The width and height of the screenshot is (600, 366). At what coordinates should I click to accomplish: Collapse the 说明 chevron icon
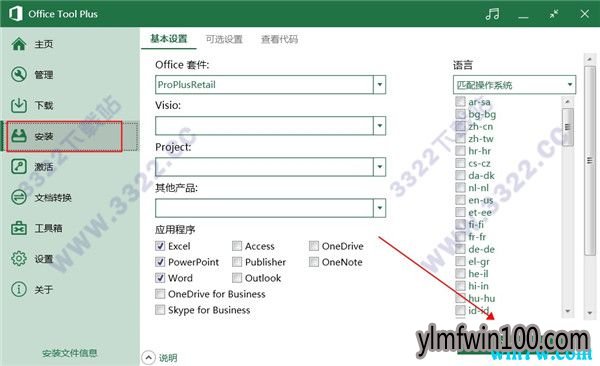click(x=148, y=358)
